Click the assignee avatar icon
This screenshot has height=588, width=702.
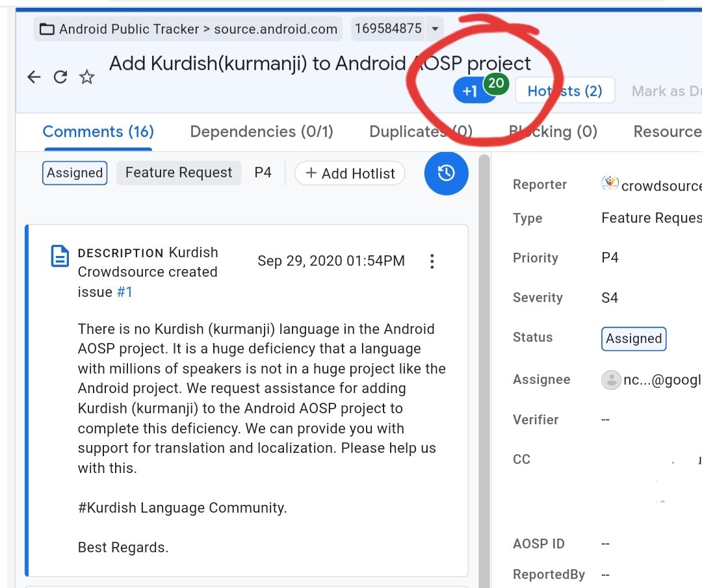[x=610, y=380]
